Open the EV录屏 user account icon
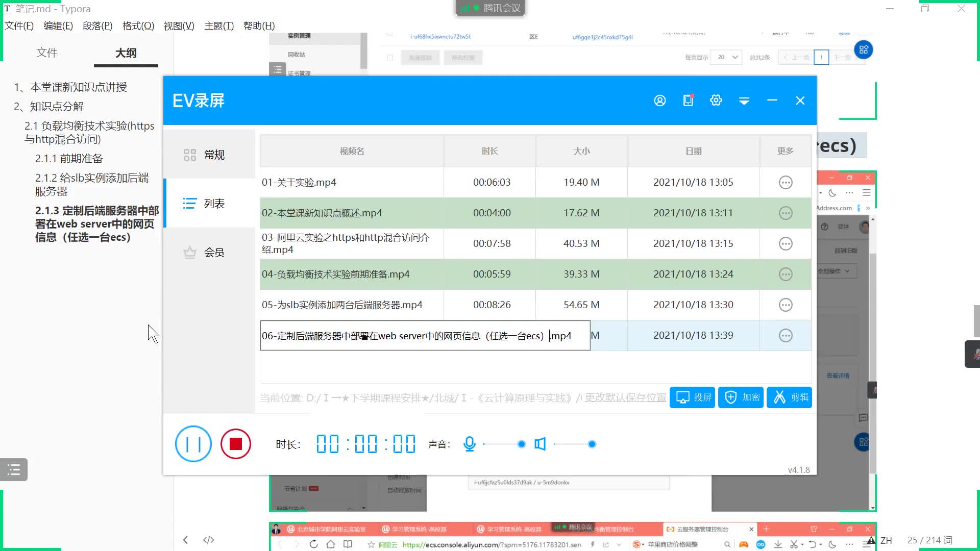980x551 pixels. click(x=659, y=101)
